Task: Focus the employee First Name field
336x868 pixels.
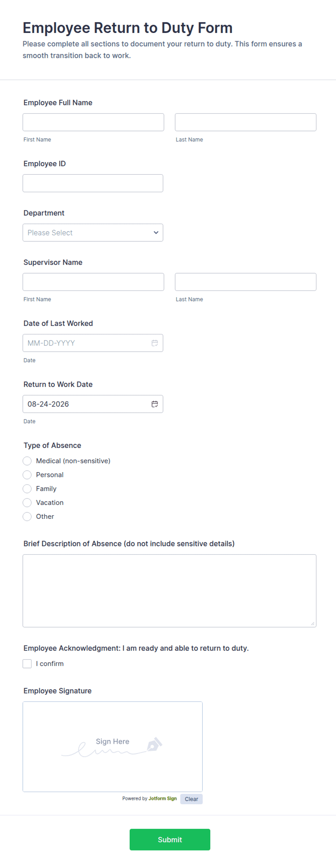Action: pyautogui.click(x=93, y=122)
